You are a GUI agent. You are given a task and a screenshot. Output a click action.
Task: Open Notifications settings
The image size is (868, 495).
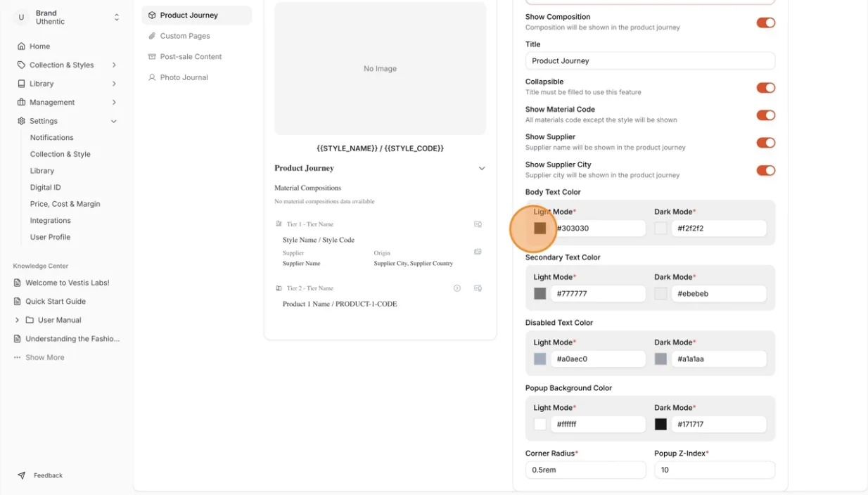tap(52, 138)
